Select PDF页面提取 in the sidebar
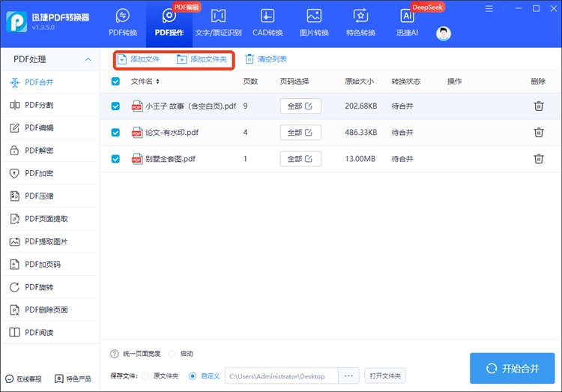The image size is (562, 392). pos(49,219)
